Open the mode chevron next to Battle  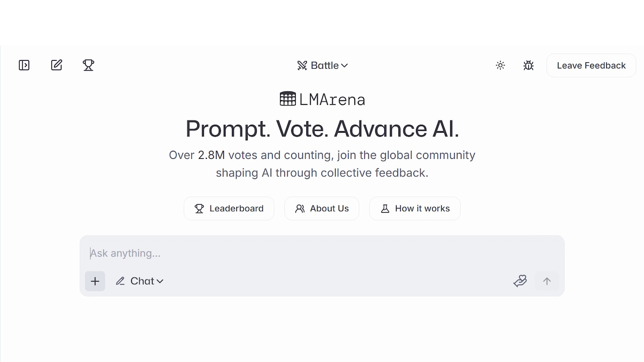point(345,65)
